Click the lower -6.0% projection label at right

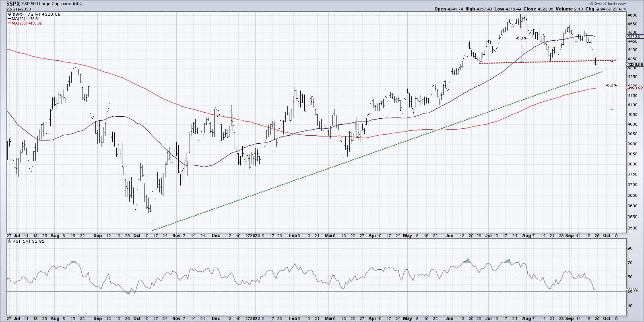tap(611, 85)
